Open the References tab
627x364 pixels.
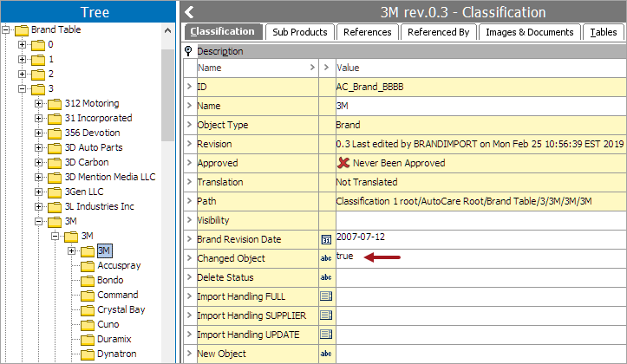(x=368, y=32)
